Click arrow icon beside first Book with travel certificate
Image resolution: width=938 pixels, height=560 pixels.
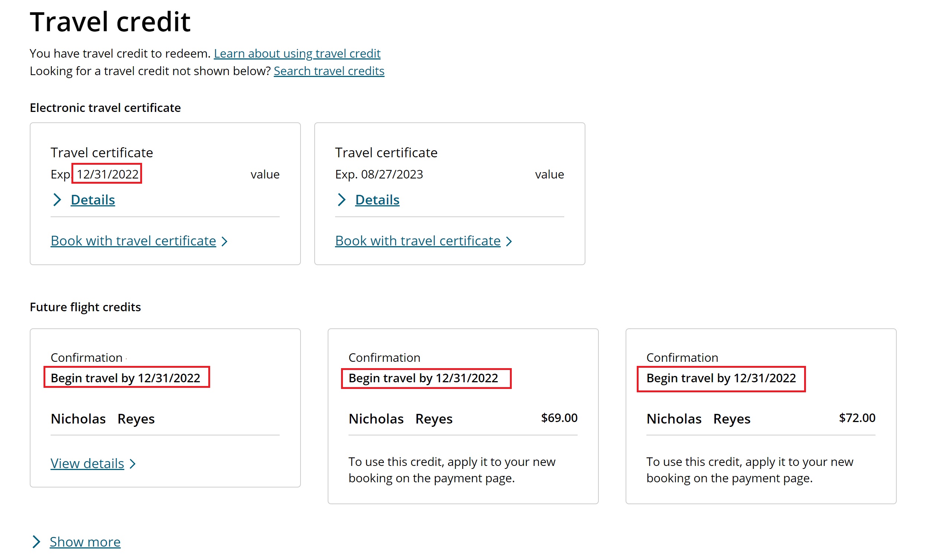[225, 241]
